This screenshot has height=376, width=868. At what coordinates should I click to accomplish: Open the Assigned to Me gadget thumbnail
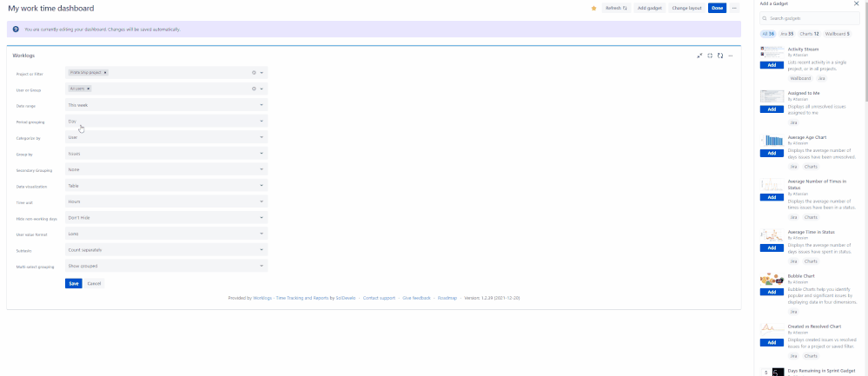pos(772,96)
